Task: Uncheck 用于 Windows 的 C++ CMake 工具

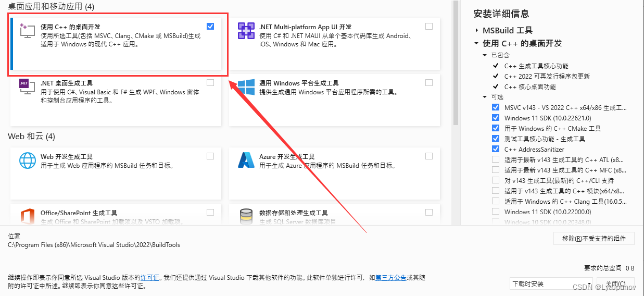Action: [496, 128]
